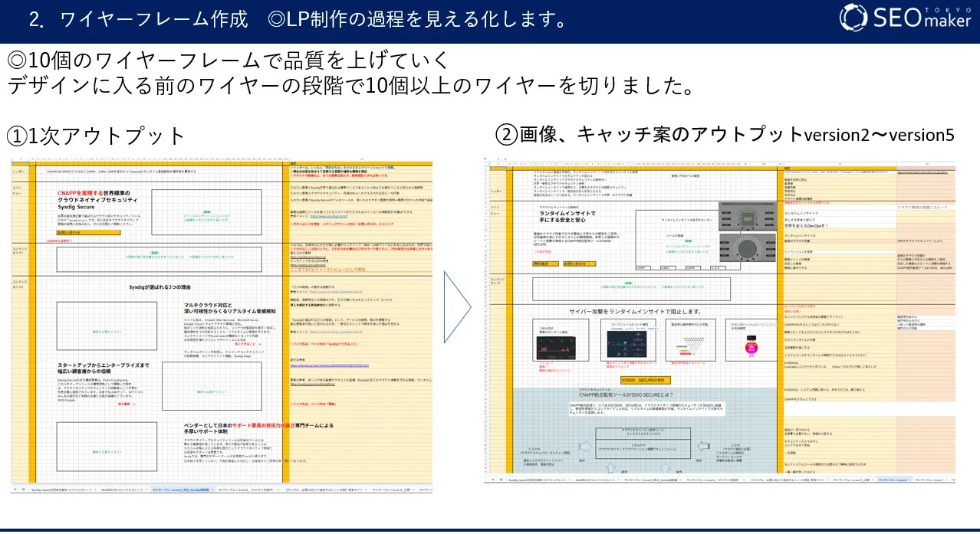Follow red 導入事例 arrow link

(126, 402)
